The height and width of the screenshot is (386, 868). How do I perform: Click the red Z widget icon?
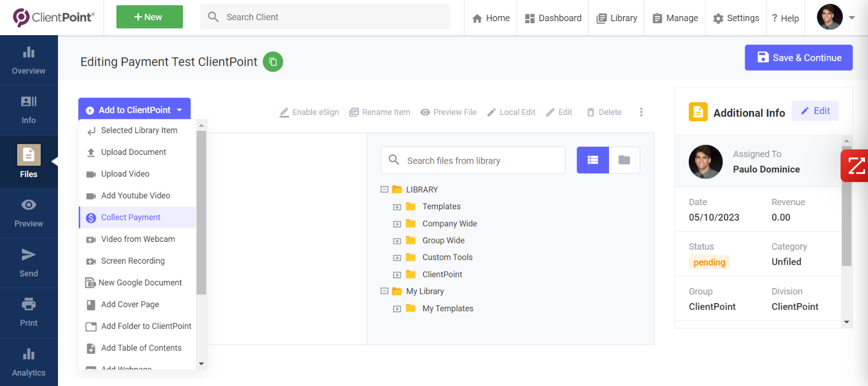click(x=855, y=166)
